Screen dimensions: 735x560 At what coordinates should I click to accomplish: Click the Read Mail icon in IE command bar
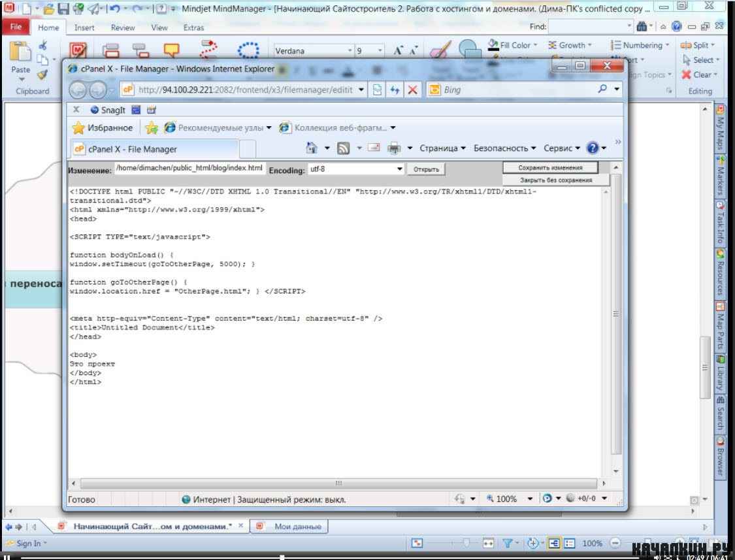[374, 148]
